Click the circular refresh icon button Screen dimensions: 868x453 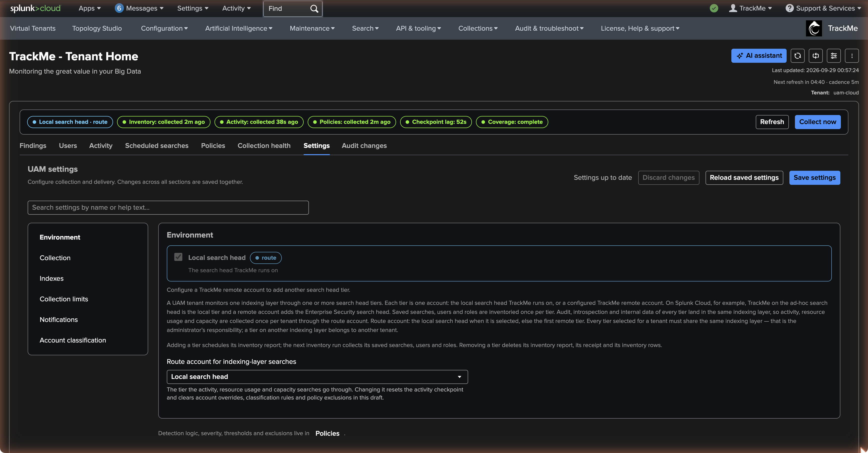798,55
